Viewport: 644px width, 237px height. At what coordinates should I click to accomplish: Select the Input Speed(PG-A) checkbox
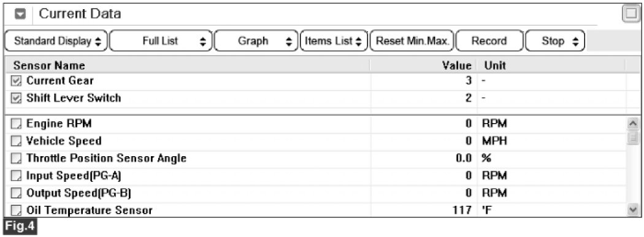click(16, 176)
